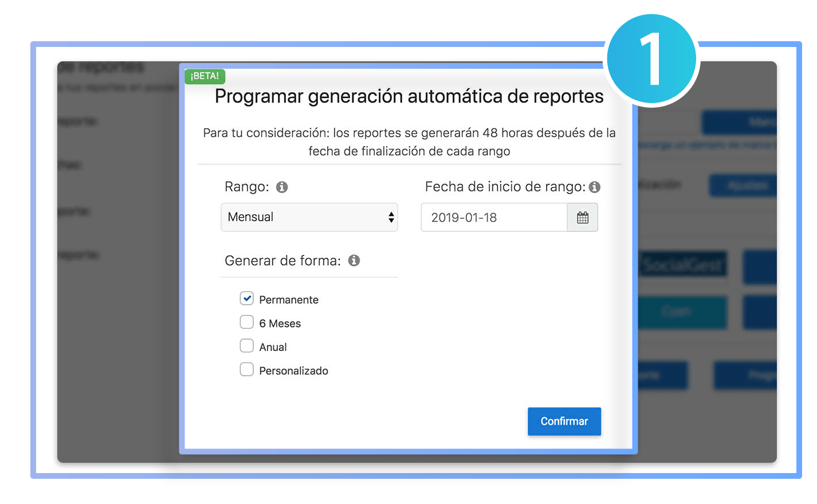Click the Rango label text
Image resolution: width=817 pixels, height=504 pixels.
247,187
